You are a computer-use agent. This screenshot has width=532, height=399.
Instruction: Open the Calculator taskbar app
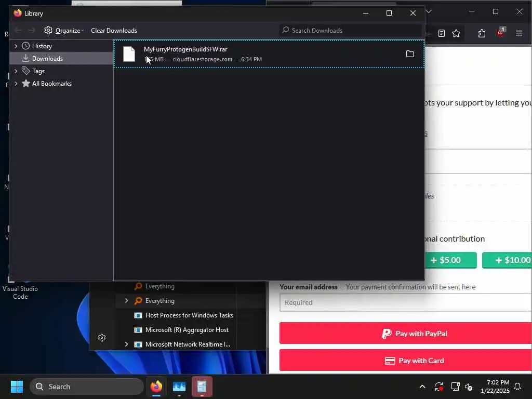pyautogui.click(x=202, y=387)
